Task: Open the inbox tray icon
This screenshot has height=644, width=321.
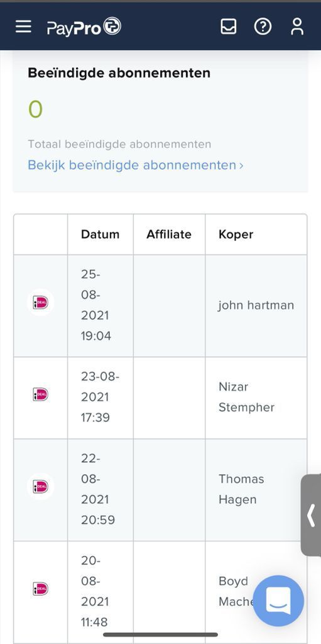Action: point(228,26)
